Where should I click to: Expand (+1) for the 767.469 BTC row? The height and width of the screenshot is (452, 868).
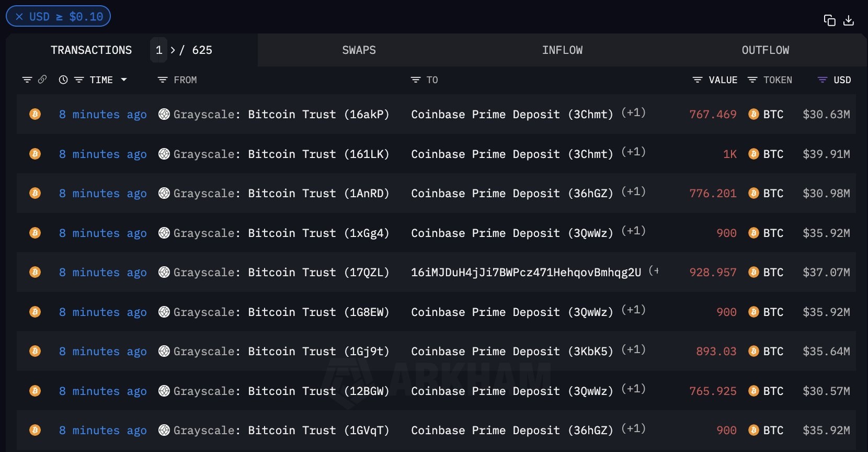click(x=633, y=112)
